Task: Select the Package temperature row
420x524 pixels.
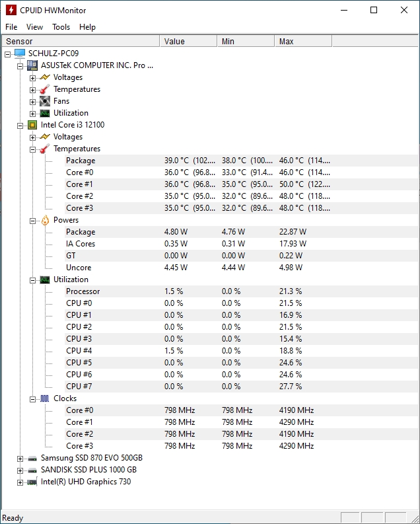Action: [242, 161]
